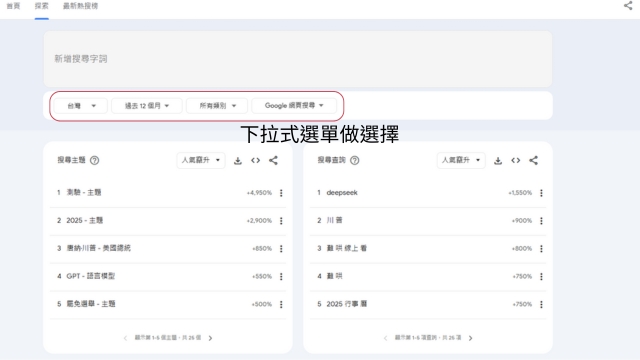The width and height of the screenshot is (640, 360).
Task: Open help icon beside 搜尋查詢
Action: pyautogui.click(x=355, y=160)
